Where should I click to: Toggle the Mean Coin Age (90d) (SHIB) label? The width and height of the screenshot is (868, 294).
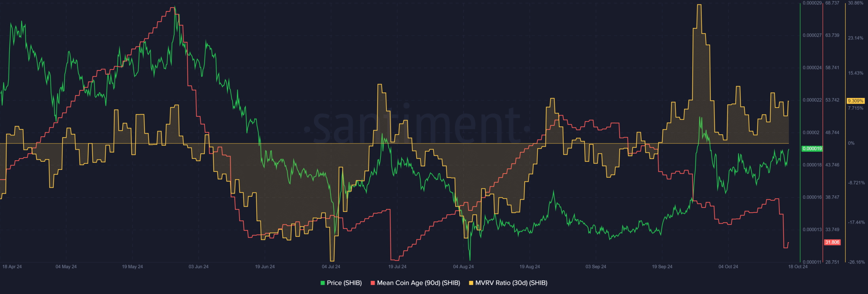click(x=418, y=283)
